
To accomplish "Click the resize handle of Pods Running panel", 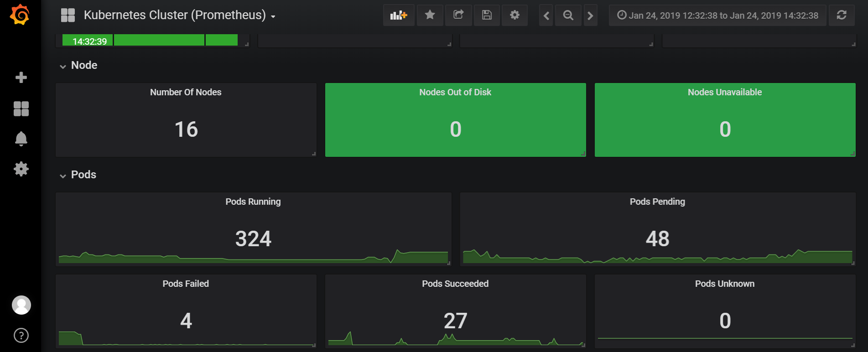I will click(449, 263).
